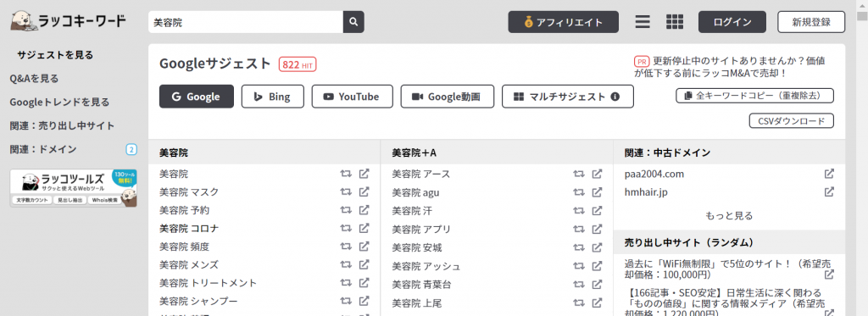Re-search icon for 美容院 トリートメント
The width and height of the screenshot is (868, 316).
coord(346,283)
